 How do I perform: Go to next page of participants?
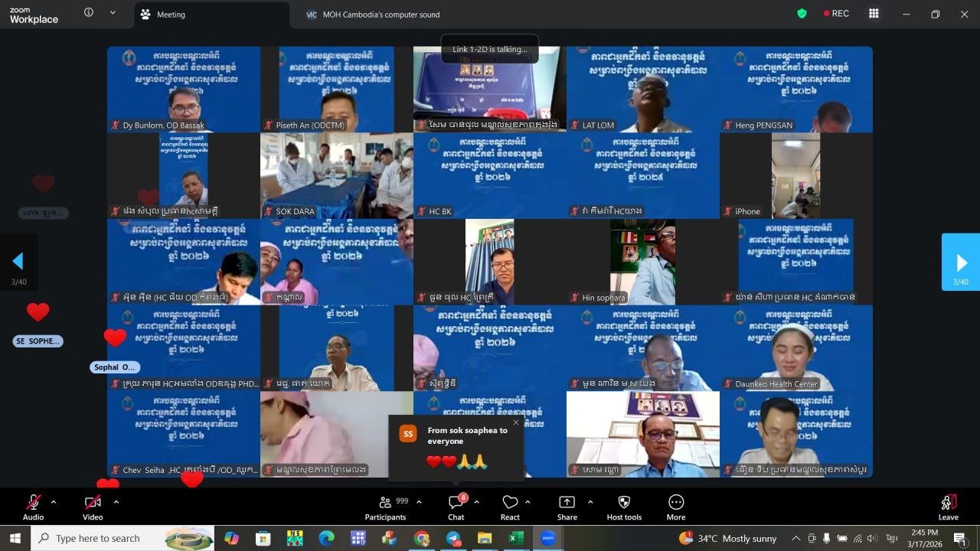point(961,262)
